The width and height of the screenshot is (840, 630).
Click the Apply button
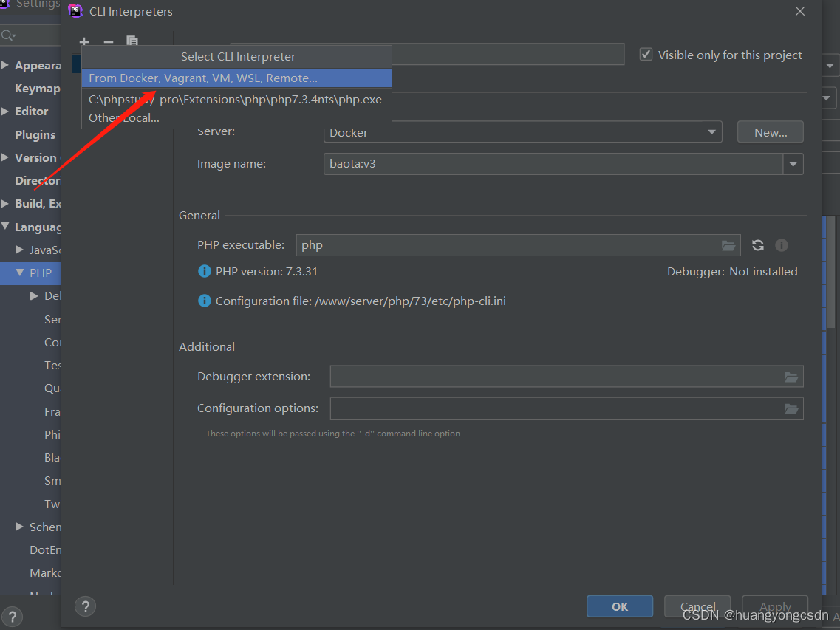(x=775, y=606)
